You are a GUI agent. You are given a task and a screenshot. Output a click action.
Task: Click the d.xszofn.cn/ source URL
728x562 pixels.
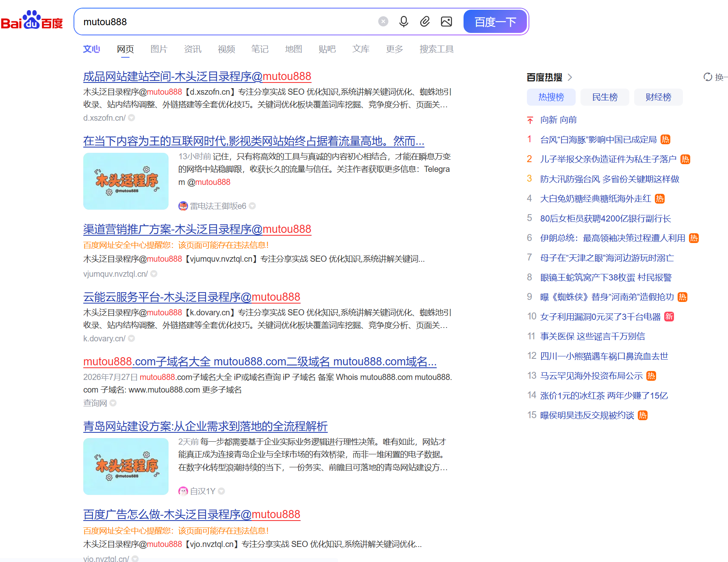tap(104, 118)
